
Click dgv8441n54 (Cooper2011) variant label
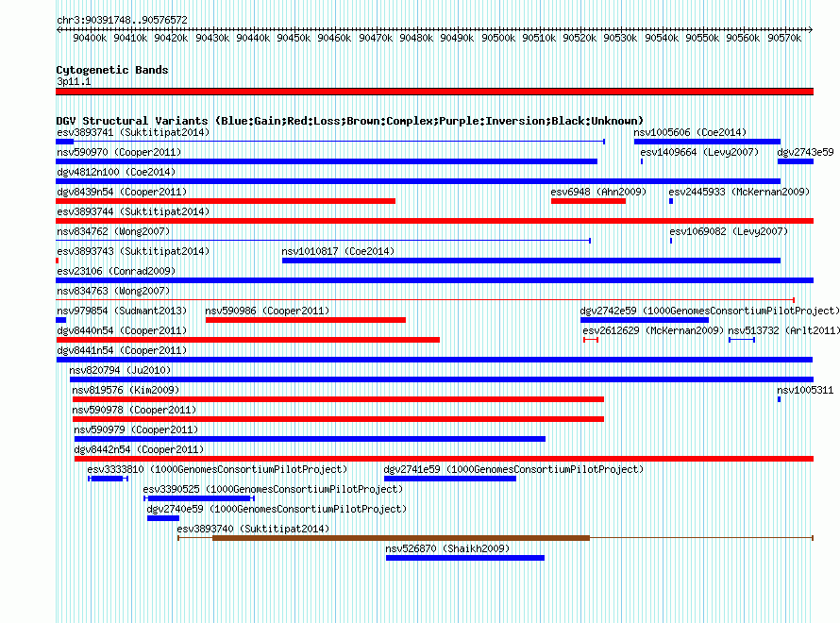(122, 350)
